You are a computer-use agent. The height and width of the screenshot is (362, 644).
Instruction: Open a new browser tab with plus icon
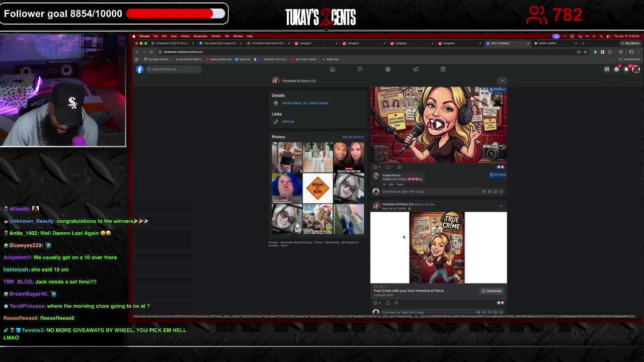583,43
